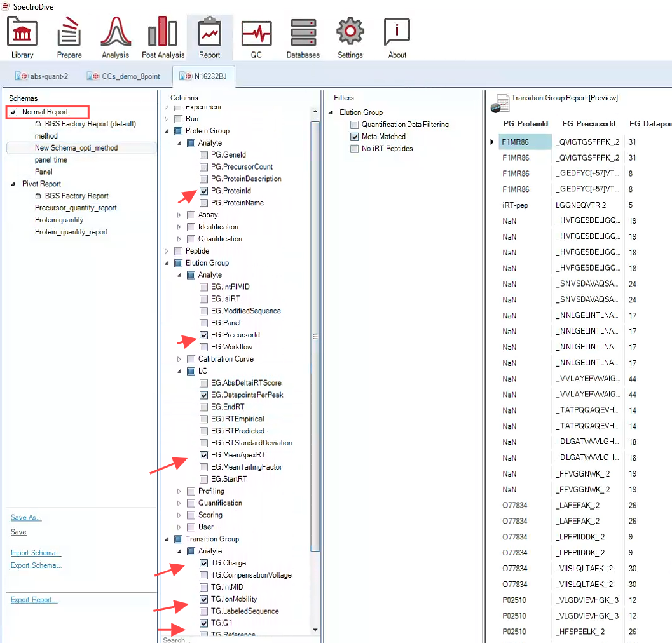Click the Columns scrollbar up arrow
The image size is (672, 643).
click(x=315, y=112)
